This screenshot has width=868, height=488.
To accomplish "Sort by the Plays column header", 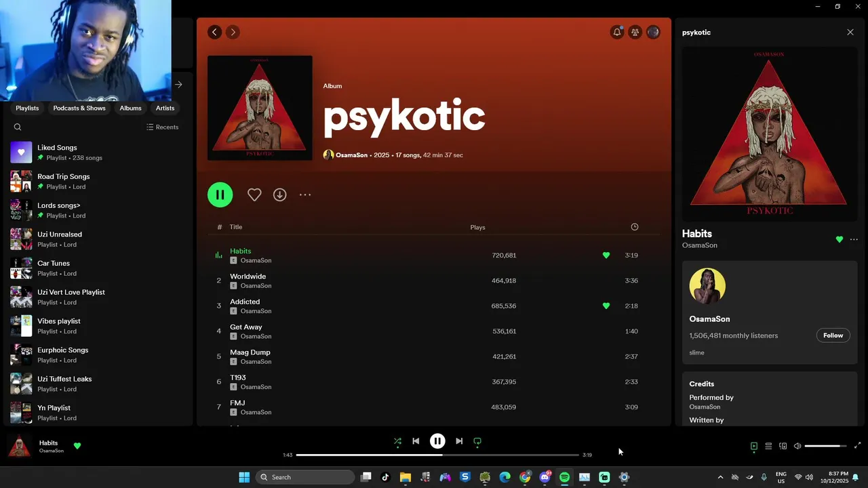I will [478, 227].
